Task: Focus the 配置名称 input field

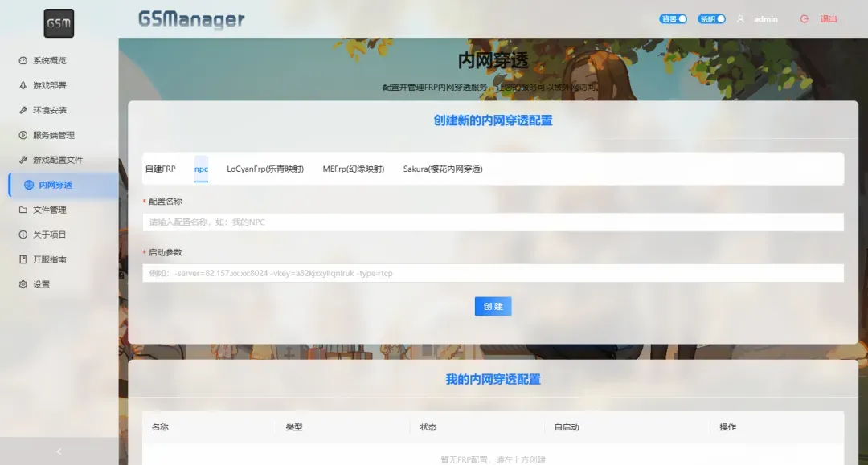Action: coord(493,222)
